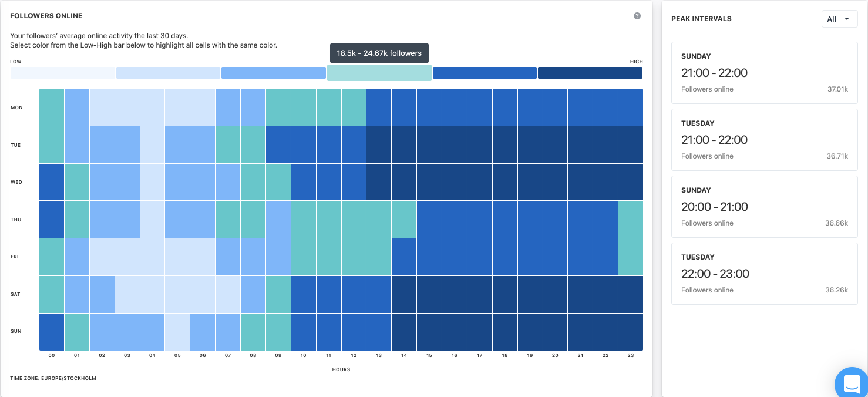Open the chat support widget
The image size is (868, 397).
click(852, 383)
